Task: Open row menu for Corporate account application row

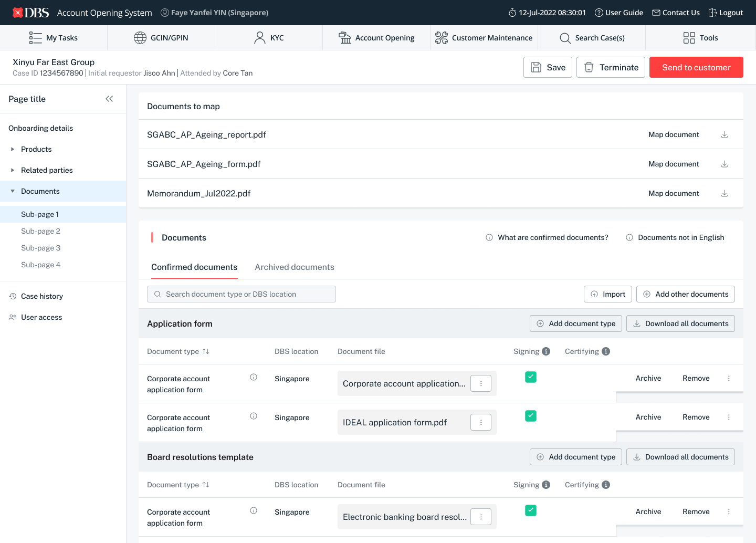Action: pyautogui.click(x=729, y=378)
